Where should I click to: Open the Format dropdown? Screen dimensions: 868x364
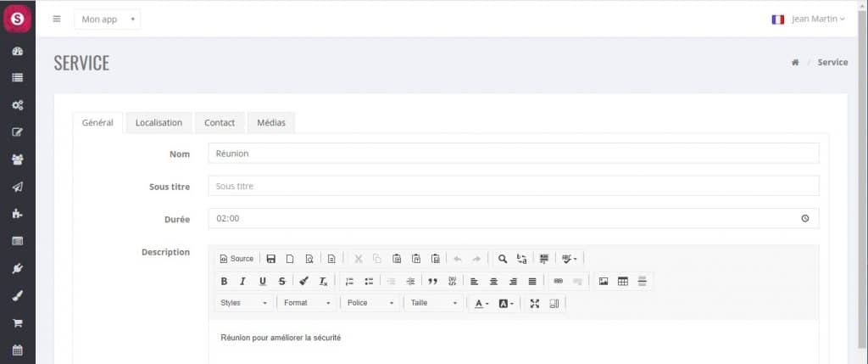(307, 303)
